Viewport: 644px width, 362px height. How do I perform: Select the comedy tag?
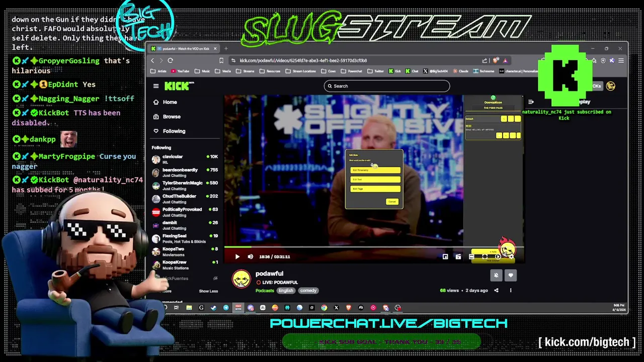click(308, 291)
